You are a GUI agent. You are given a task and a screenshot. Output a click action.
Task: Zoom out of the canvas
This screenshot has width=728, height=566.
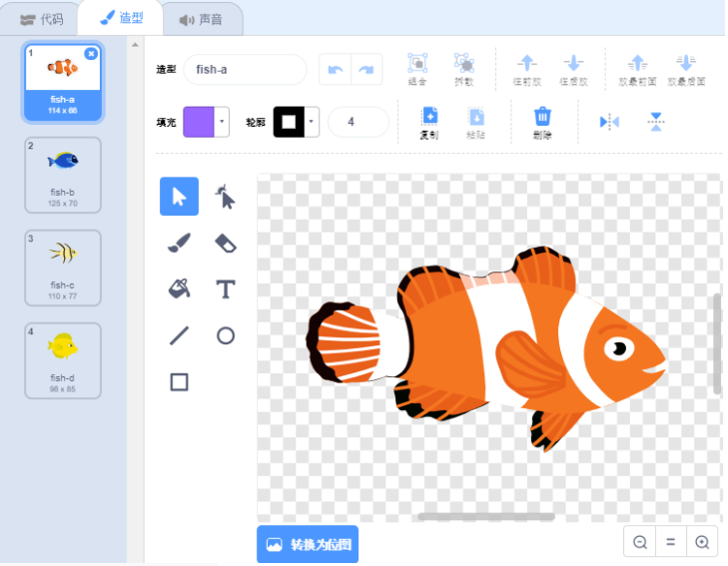click(x=640, y=541)
